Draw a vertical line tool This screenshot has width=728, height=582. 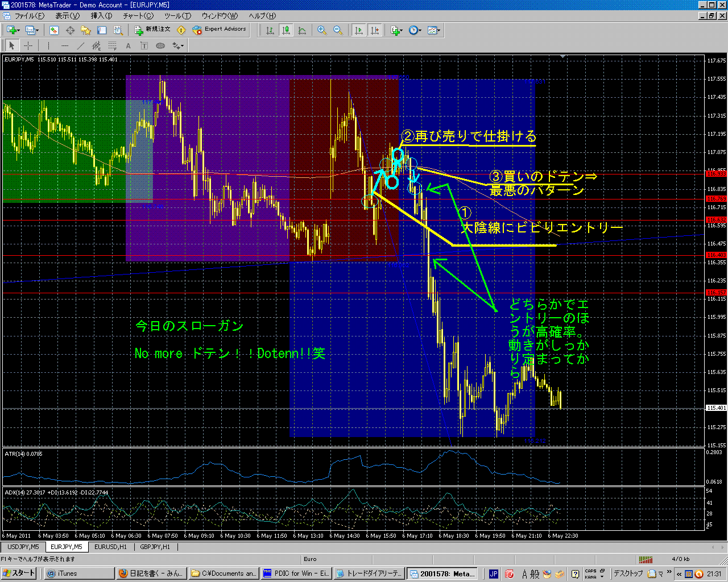[49, 46]
